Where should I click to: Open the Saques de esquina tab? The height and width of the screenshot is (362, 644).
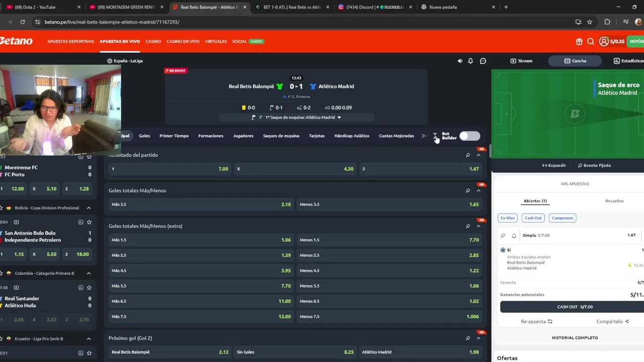281,136
